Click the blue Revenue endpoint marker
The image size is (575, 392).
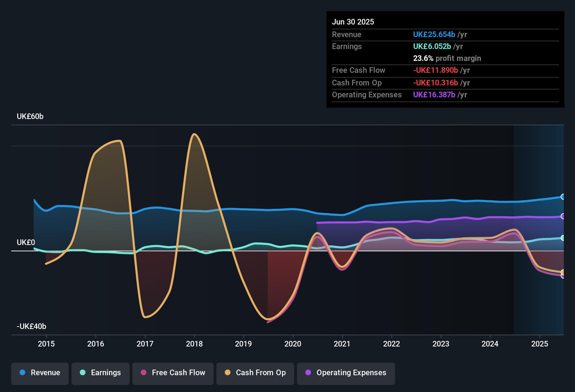563,197
